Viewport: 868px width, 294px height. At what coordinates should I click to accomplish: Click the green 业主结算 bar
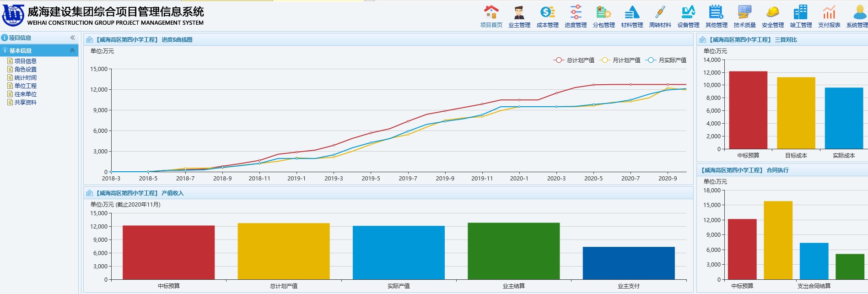coord(513,251)
